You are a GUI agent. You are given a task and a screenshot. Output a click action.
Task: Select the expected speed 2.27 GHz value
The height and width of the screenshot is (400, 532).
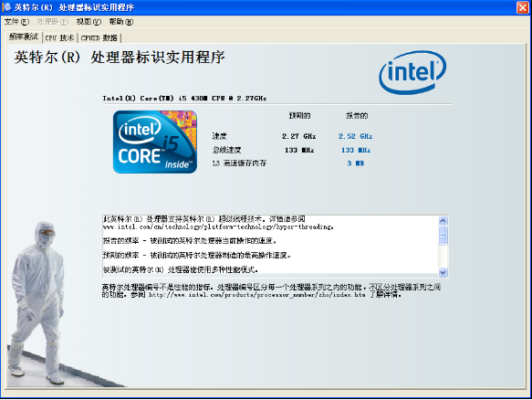click(299, 136)
